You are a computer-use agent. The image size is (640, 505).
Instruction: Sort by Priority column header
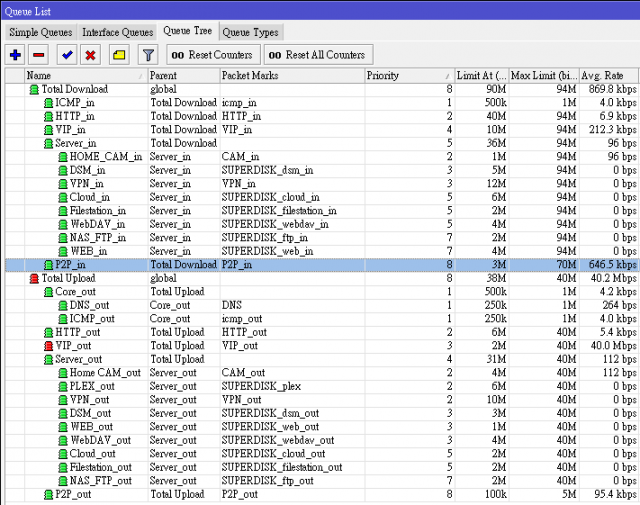[409, 76]
